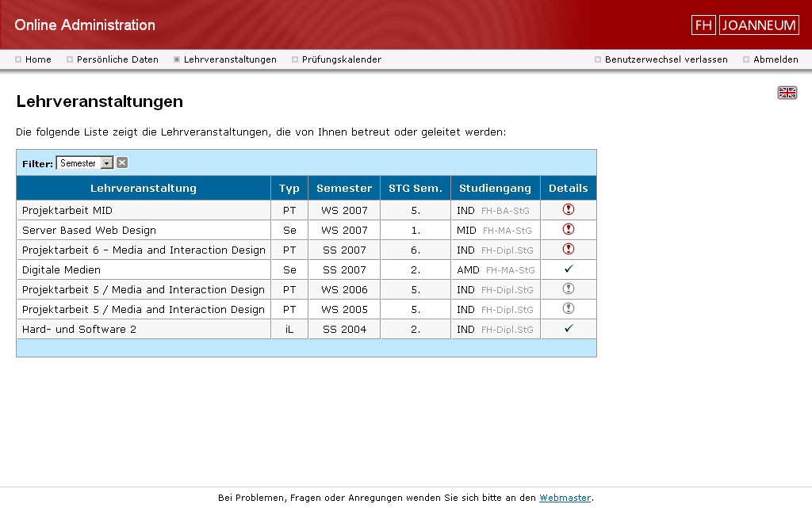Image resolution: width=812 pixels, height=508 pixels.
Task: Click grey details icon in WS 2006 row
Action: 568,288
